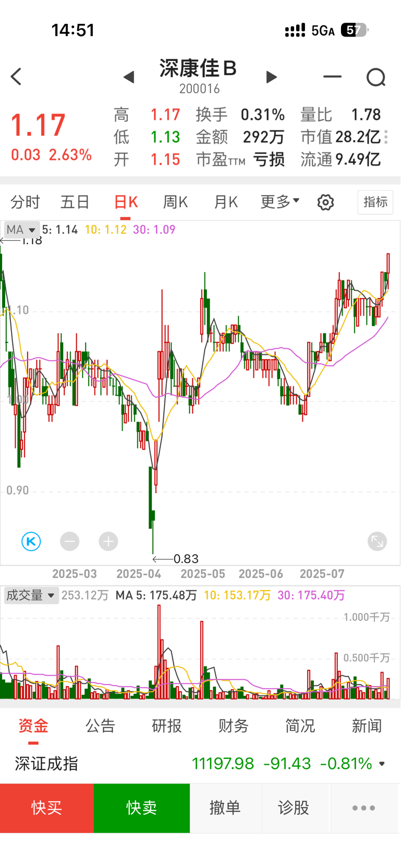Tap the 金额 value 292万

click(x=264, y=137)
